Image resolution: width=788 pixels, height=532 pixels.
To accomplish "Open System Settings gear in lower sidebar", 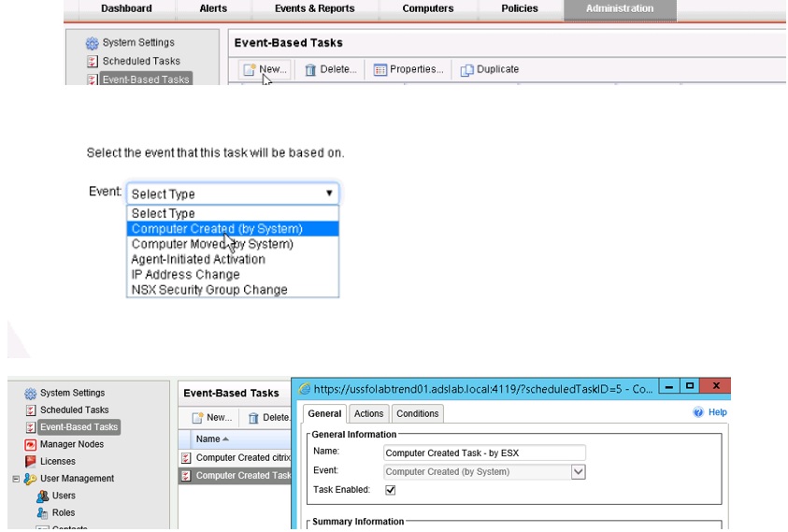I will coord(31,394).
